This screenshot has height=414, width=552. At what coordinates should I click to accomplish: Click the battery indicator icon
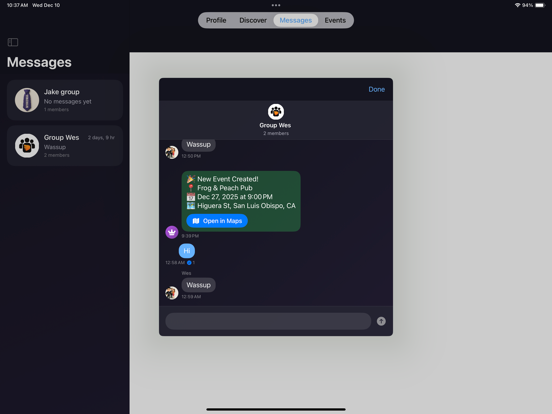click(x=540, y=5)
